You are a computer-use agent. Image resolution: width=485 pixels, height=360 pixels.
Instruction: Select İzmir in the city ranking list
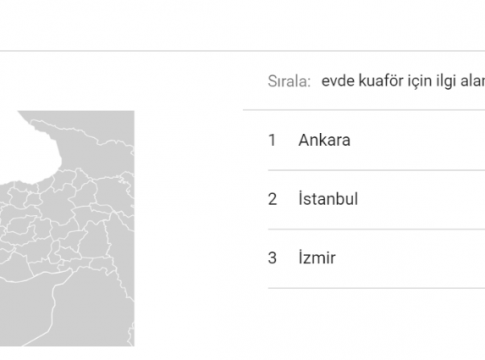coord(376,258)
